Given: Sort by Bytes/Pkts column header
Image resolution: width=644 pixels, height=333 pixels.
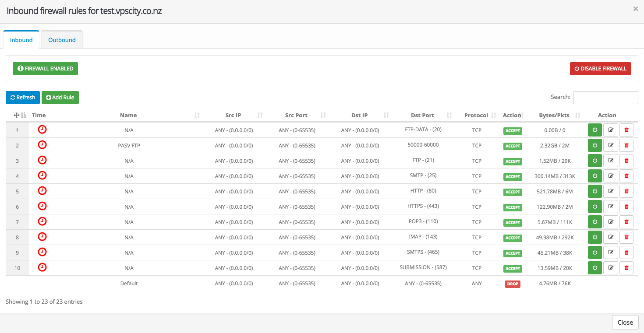Looking at the screenshot, I should click(x=554, y=116).
